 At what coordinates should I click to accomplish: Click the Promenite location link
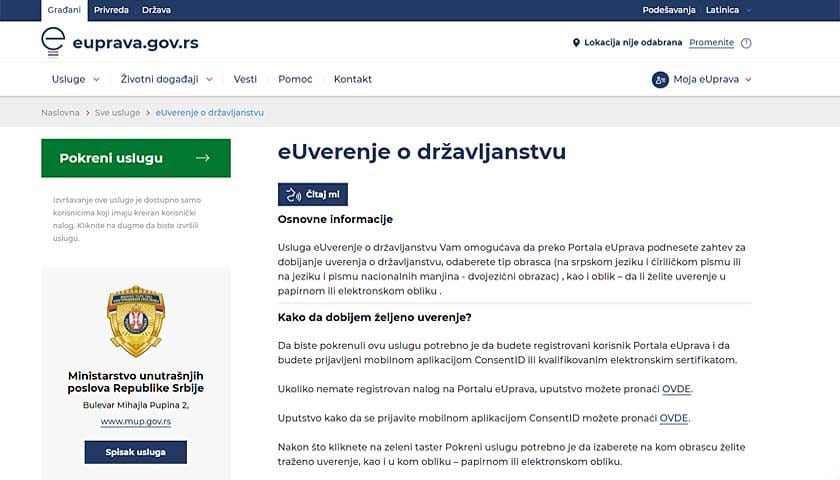pos(711,42)
